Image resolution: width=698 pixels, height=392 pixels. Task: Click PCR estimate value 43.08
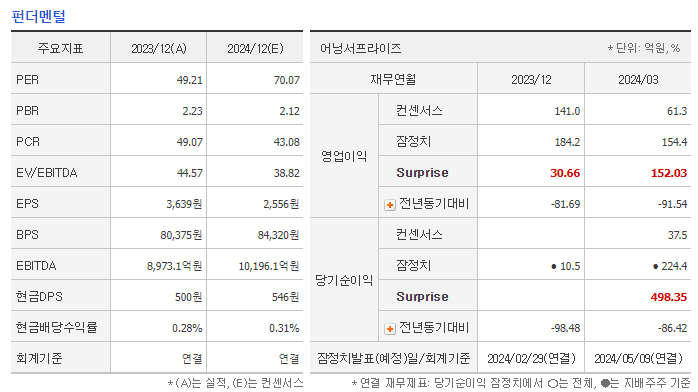tap(286, 142)
